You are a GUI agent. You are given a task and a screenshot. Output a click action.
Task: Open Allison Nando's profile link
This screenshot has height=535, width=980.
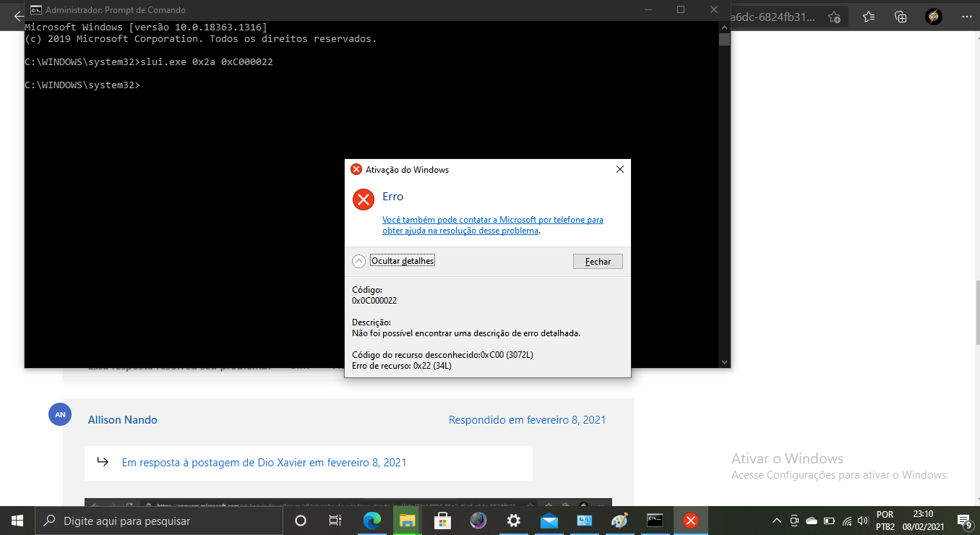[123, 420]
